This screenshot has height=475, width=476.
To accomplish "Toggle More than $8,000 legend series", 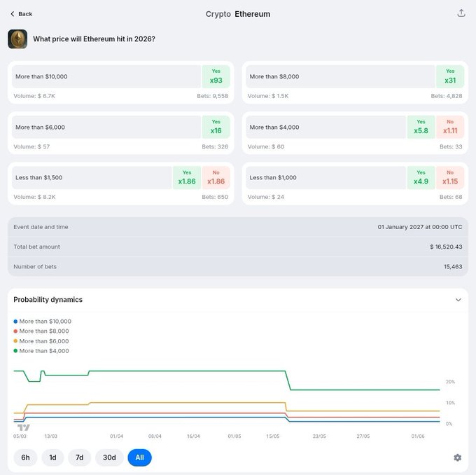I will pos(41,331).
